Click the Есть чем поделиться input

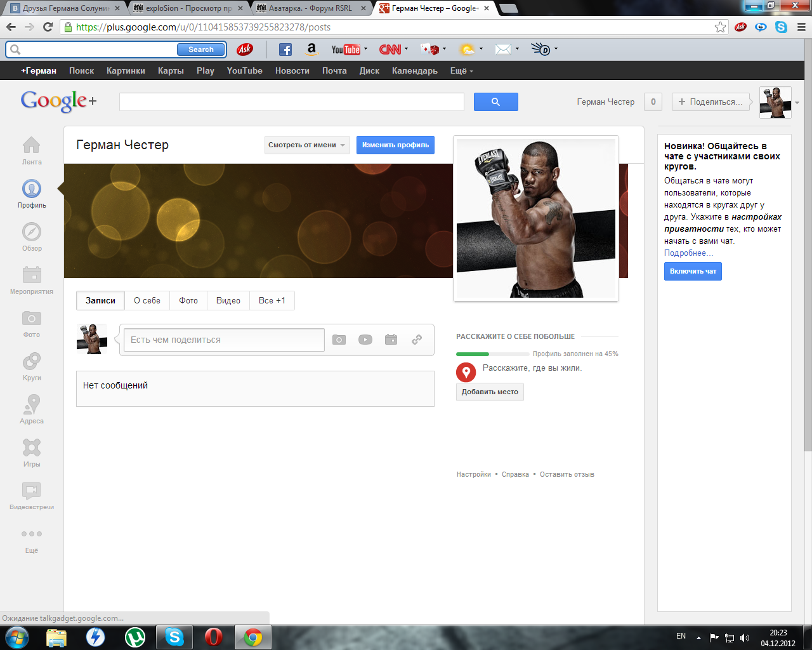tap(224, 340)
